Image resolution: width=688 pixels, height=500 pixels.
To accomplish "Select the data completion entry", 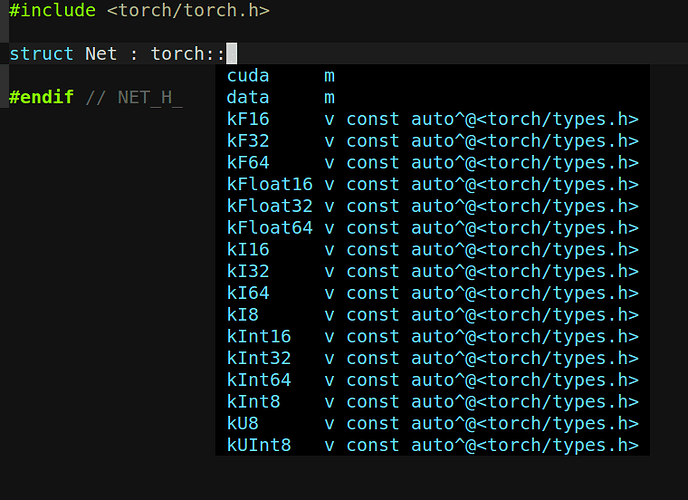I will [x=248, y=98].
